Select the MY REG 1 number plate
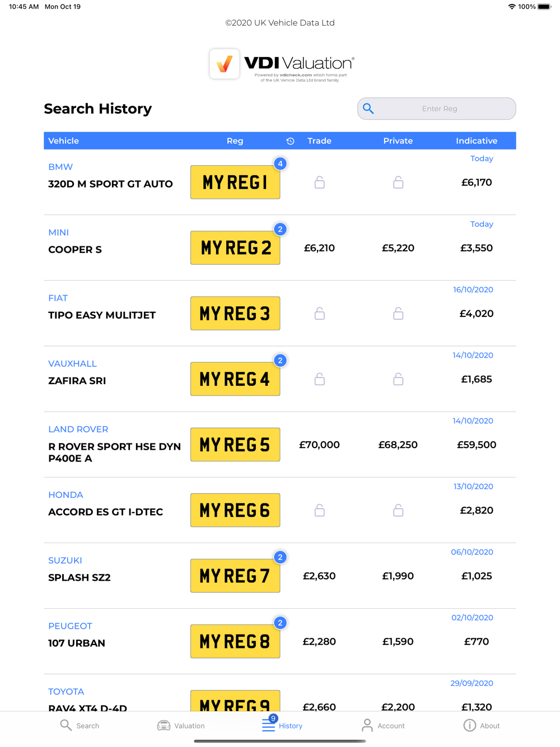 (x=235, y=182)
